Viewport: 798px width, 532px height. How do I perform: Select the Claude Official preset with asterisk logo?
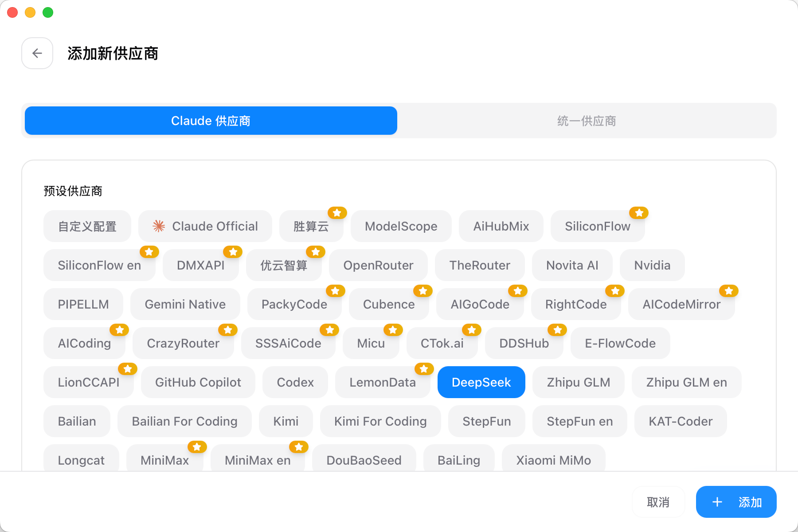[x=205, y=226]
